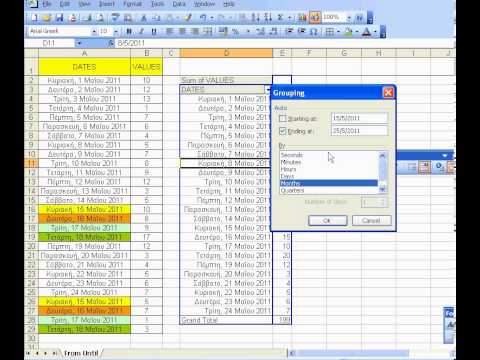
Task: Open the Fill Color dropdown arrow
Action: tap(357, 32)
